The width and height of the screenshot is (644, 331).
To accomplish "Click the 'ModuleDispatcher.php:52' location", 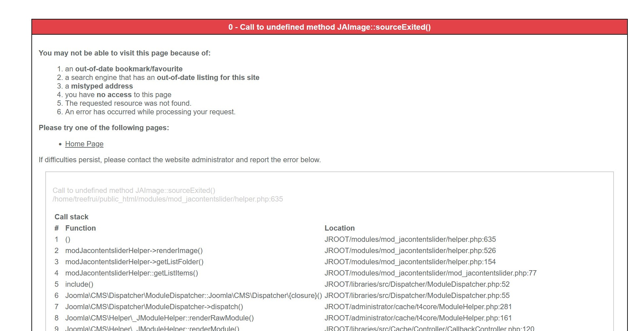I will click(417, 284).
